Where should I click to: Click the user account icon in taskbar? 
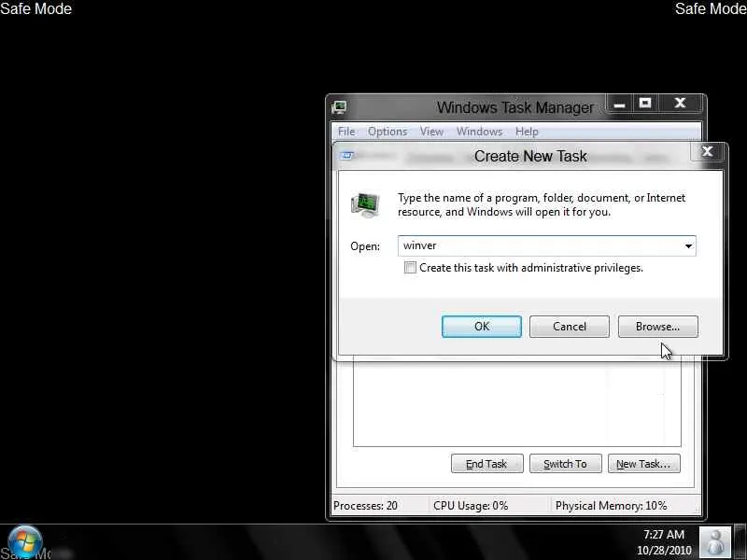714,542
